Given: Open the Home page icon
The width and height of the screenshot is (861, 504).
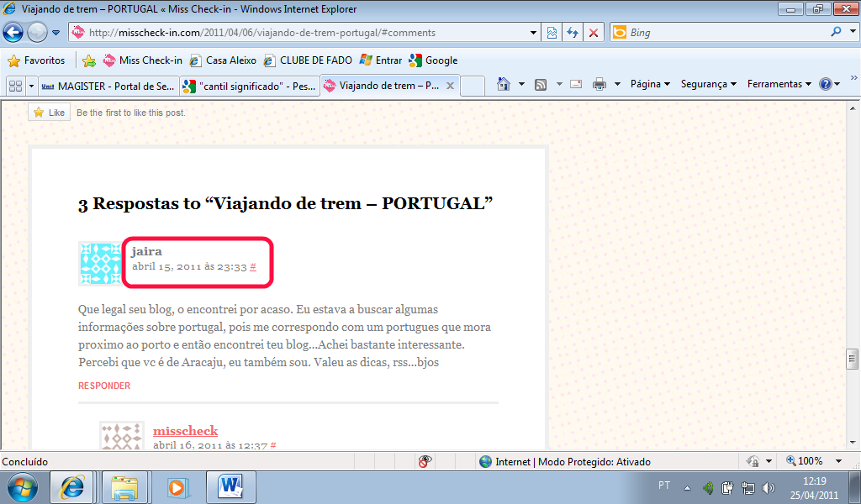Looking at the screenshot, I should 503,84.
